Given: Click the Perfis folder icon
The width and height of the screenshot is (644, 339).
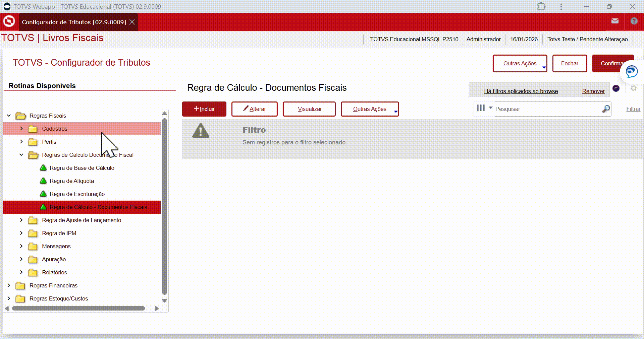Looking at the screenshot, I should tap(33, 142).
